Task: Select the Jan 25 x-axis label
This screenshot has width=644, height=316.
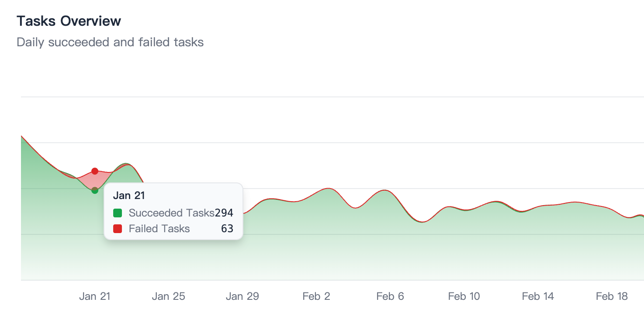Action: [169, 296]
